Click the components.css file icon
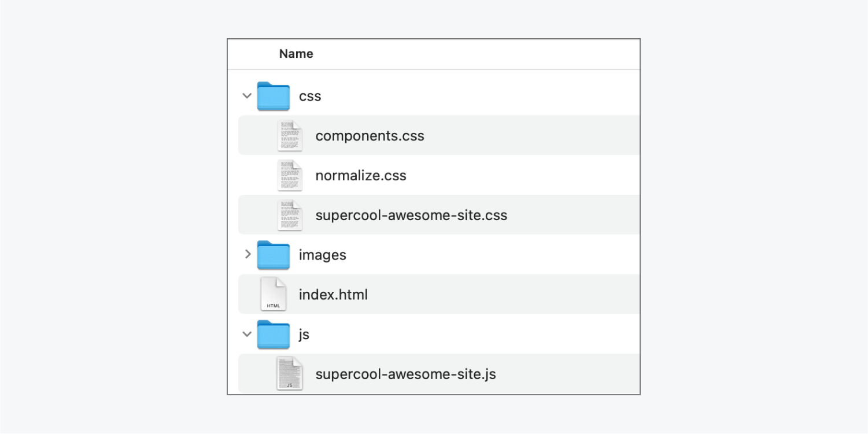Screen dimensions: 868x434 click(290, 136)
